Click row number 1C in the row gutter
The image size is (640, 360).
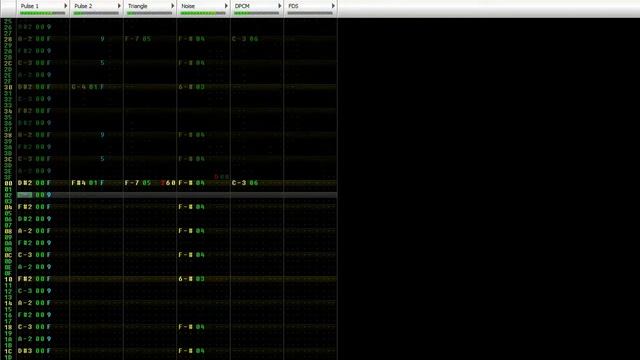point(8,351)
